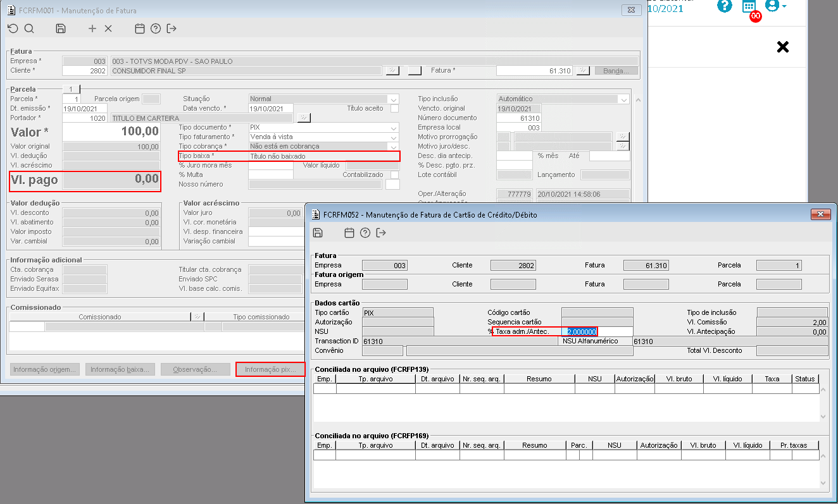Screen dimensions: 838x504
Task: Open help icon in FCRFM052 toolbar
Action: coord(365,233)
